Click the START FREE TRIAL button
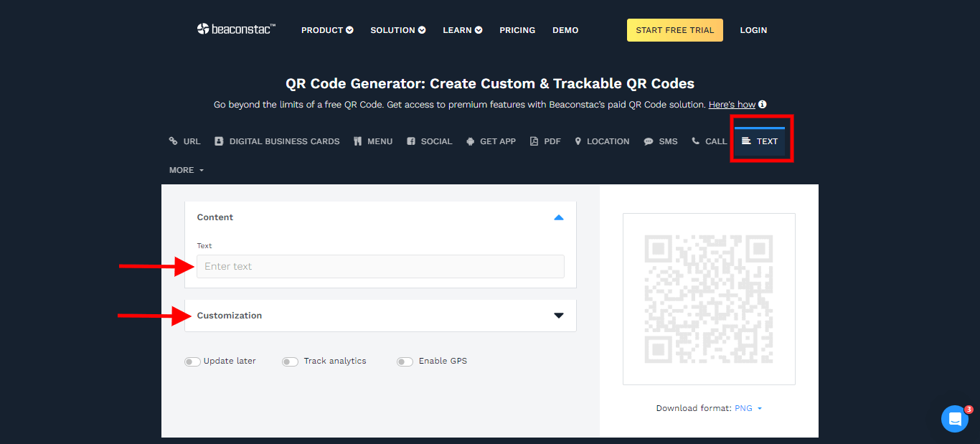The image size is (980, 444). click(674, 29)
